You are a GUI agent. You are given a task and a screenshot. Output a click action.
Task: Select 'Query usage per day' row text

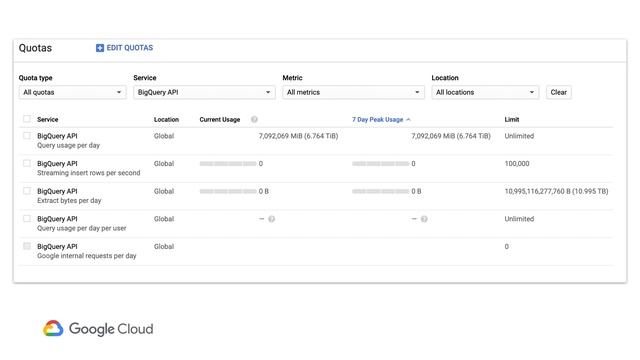pos(68,145)
